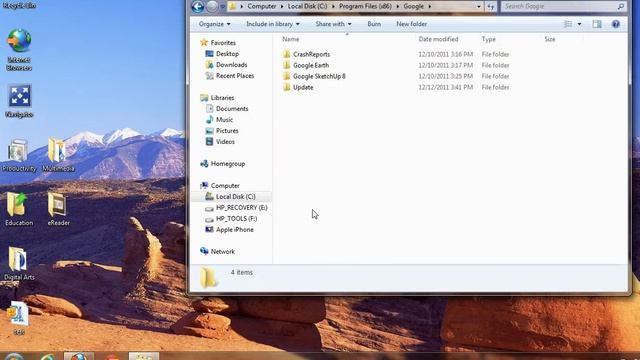
Task: Select Local Disk (C:) in the tree
Action: (x=236, y=197)
